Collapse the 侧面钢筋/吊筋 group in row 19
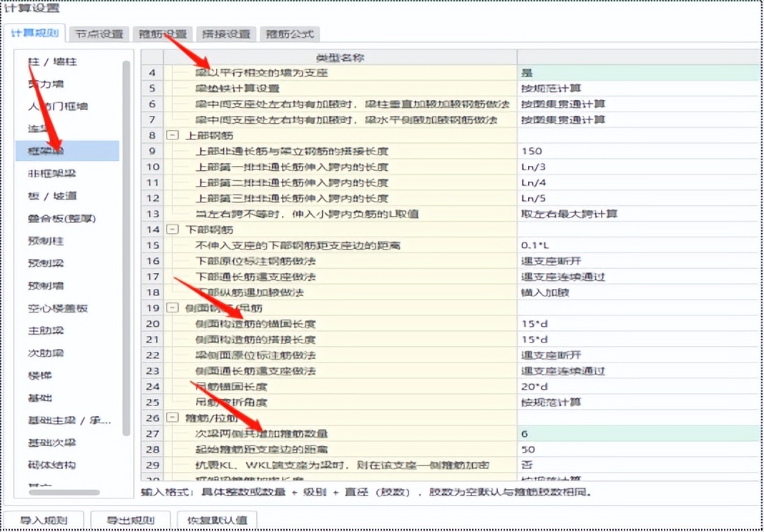The image size is (764, 532). point(172,307)
